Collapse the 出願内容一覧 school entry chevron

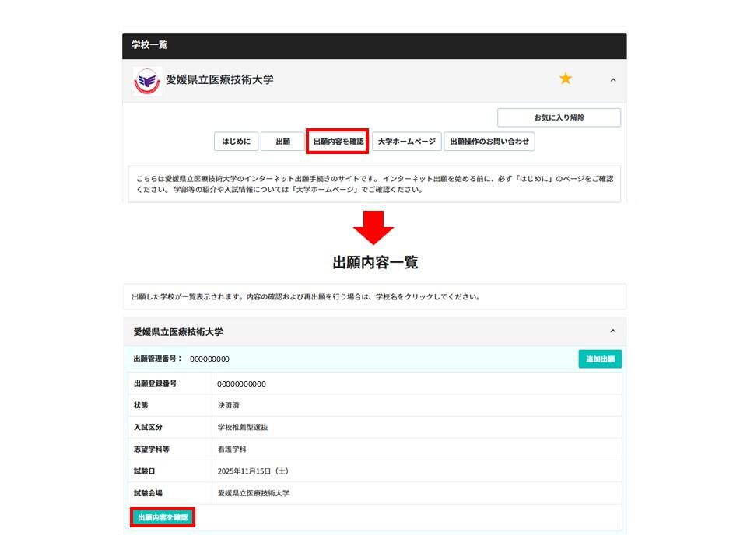click(613, 331)
